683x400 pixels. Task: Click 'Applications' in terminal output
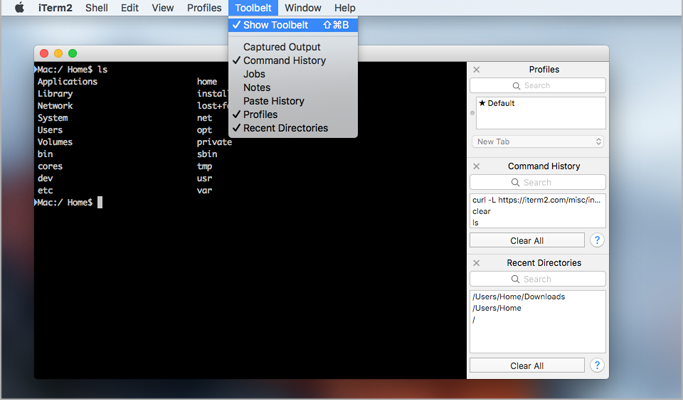point(68,81)
